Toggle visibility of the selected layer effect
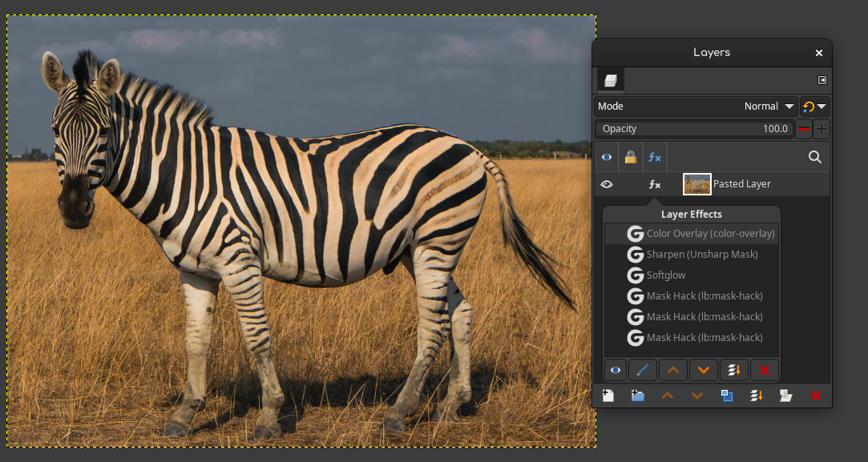This screenshot has width=868, height=462. pyautogui.click(x=615, y=370)
